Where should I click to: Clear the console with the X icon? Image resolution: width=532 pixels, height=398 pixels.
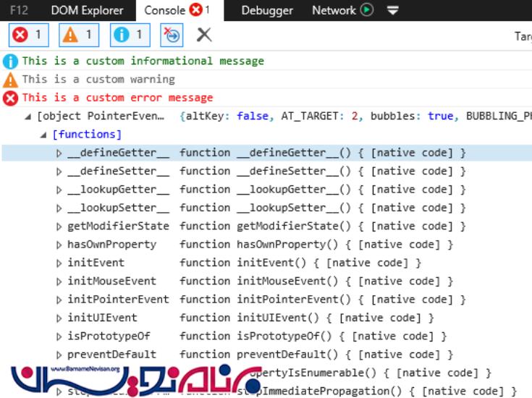[x=205, y=35]
